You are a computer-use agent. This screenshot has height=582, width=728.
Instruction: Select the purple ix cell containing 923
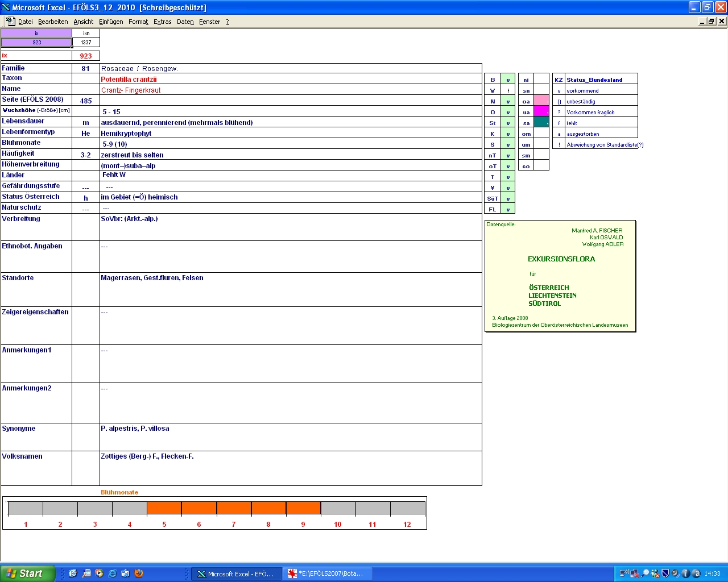pyautogui.click(x=36, y=43)
